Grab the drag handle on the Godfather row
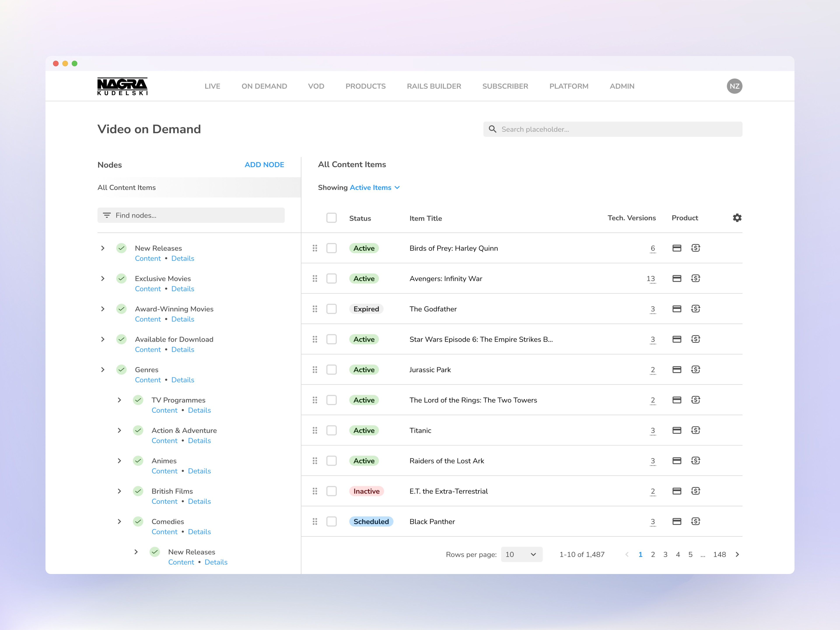 tap(315, 309)
